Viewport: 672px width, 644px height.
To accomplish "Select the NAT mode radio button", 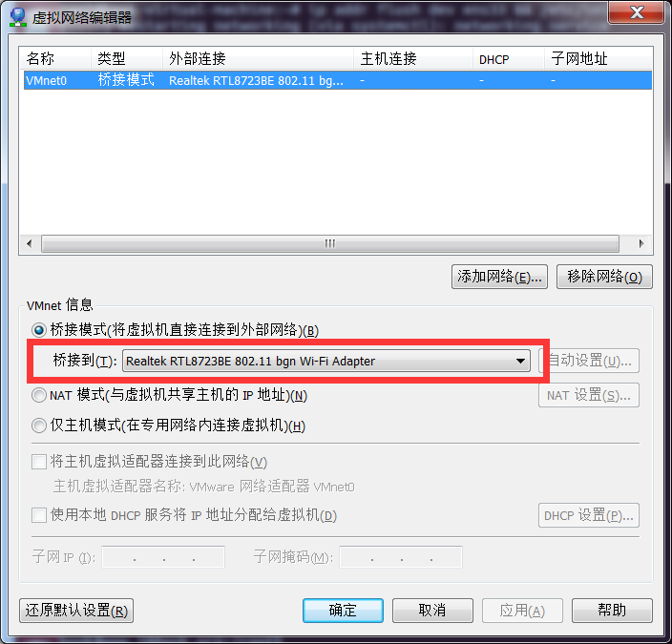I will pyautogui.click(x=39, y=395).
